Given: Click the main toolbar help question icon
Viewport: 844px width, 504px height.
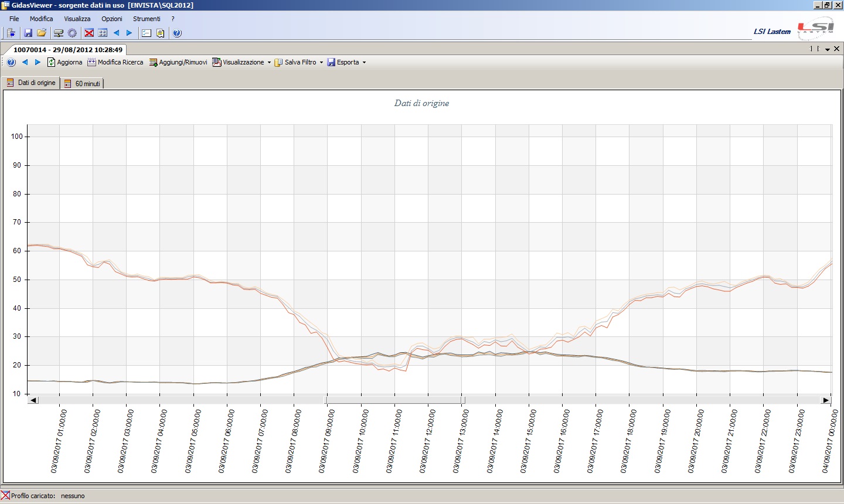Looking at the screenshot, I should point(177,33).
